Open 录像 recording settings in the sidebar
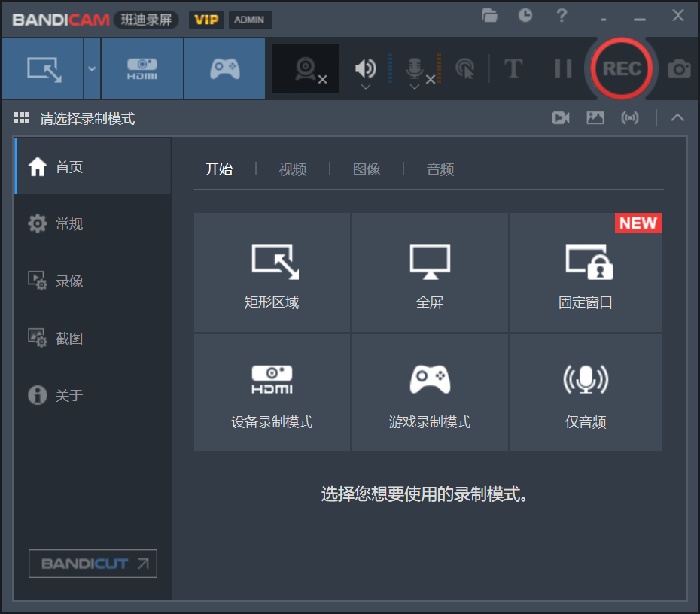 pos(71,281)
